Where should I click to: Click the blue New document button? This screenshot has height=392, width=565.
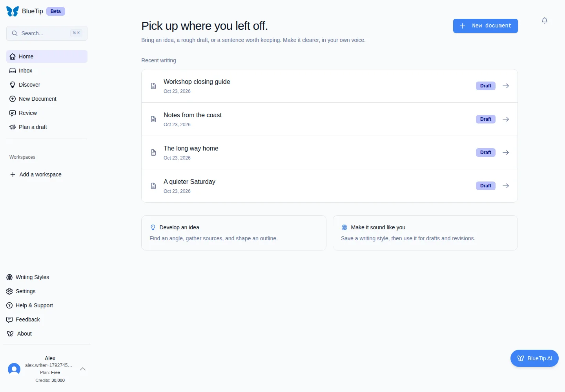[x=485, y=26]
